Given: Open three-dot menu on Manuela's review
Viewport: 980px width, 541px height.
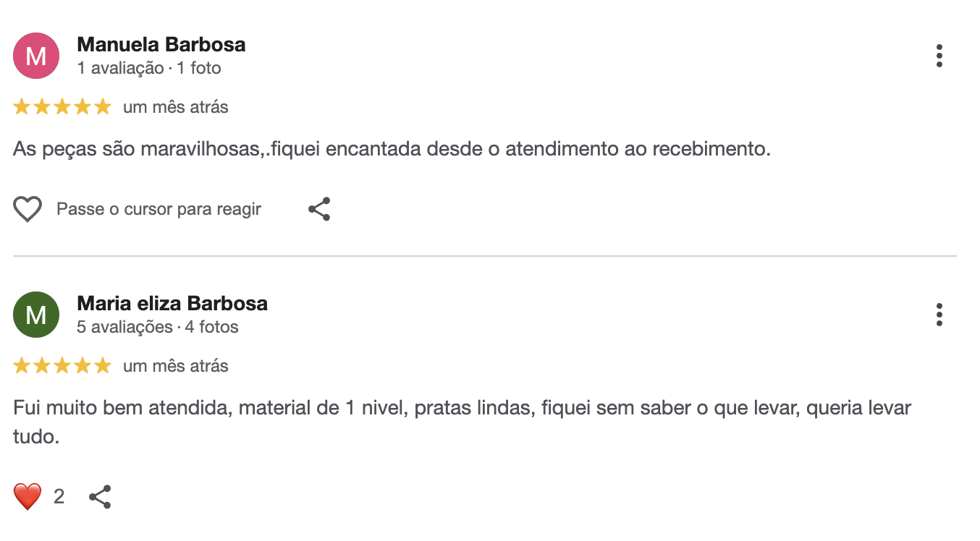Looking at the screenshot, I should point(939,56).
